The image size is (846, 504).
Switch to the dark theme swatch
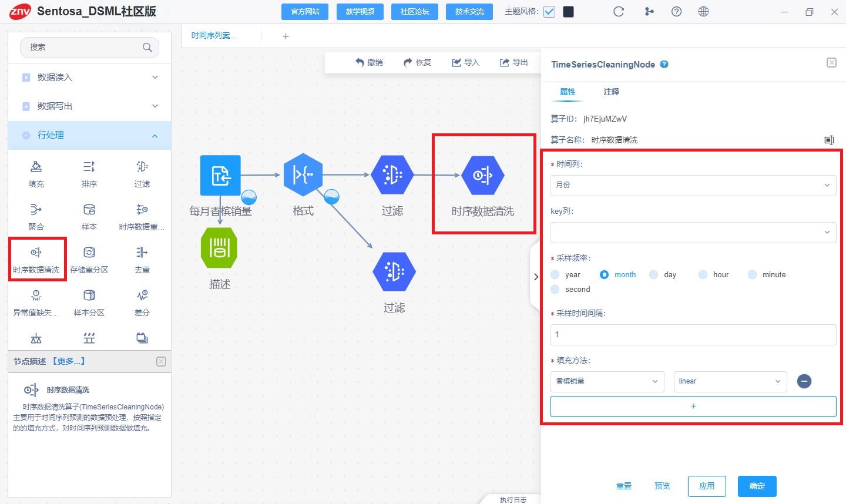tap(568, 12)
